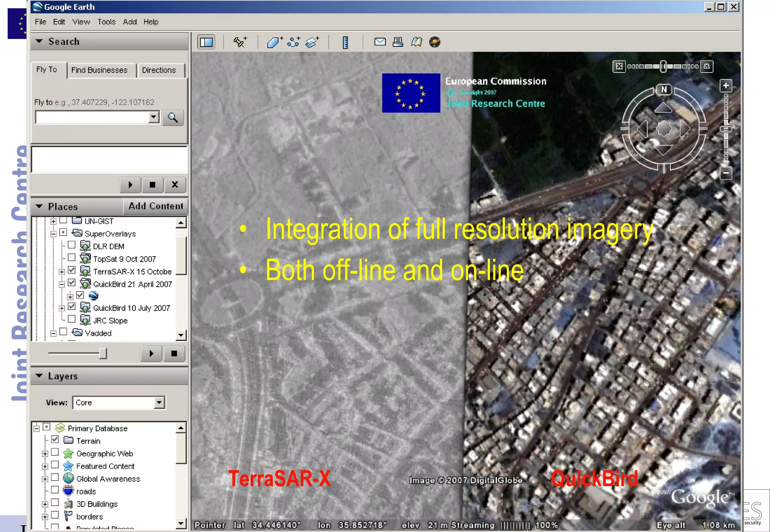Uncheck the TerraSAR-X 15 October overlay
Image resolution: width=770 pixels, height=532 pixels.
click(72, 270)
